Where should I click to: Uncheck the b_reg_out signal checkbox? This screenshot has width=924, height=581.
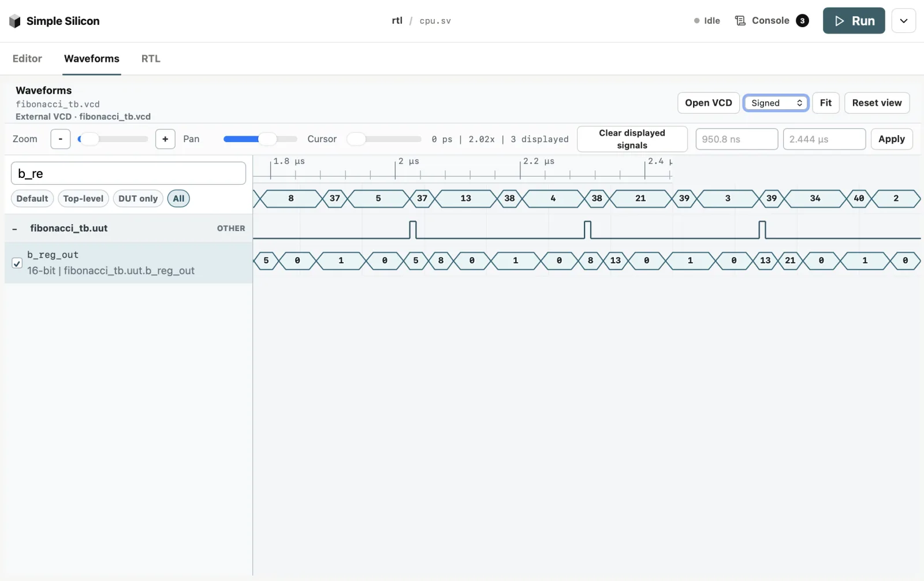click(x=17, y=263)
